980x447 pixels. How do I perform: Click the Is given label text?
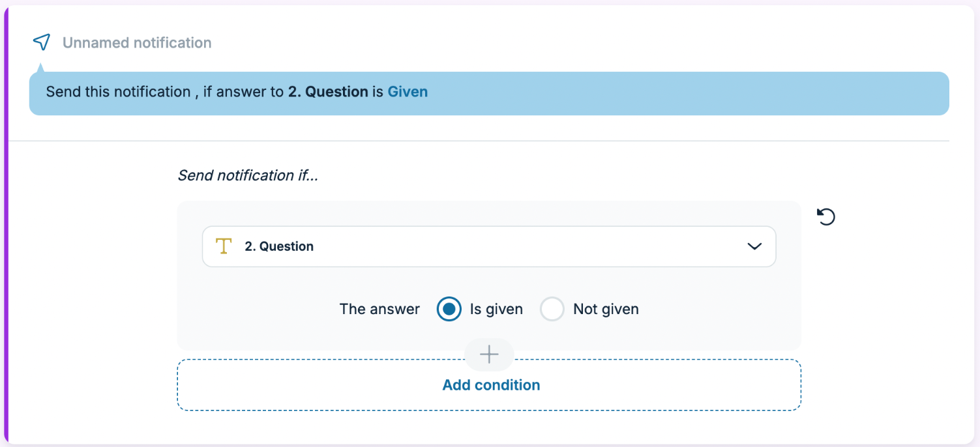click(x=496, y=310)
